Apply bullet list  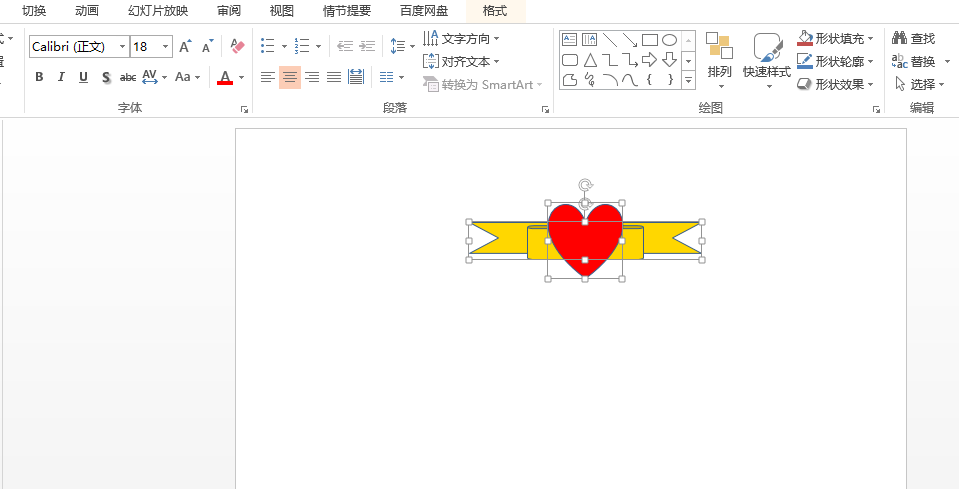coord(268,46)
